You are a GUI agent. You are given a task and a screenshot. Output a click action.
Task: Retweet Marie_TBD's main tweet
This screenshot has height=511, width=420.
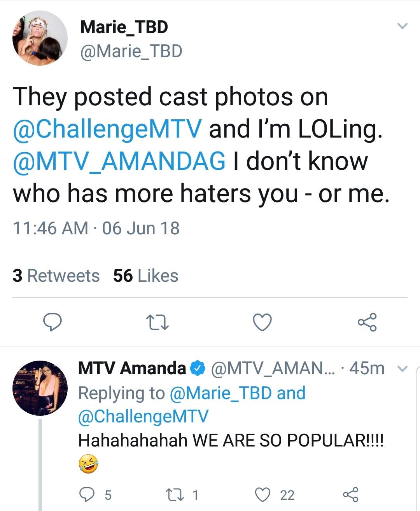click(157, 323)
